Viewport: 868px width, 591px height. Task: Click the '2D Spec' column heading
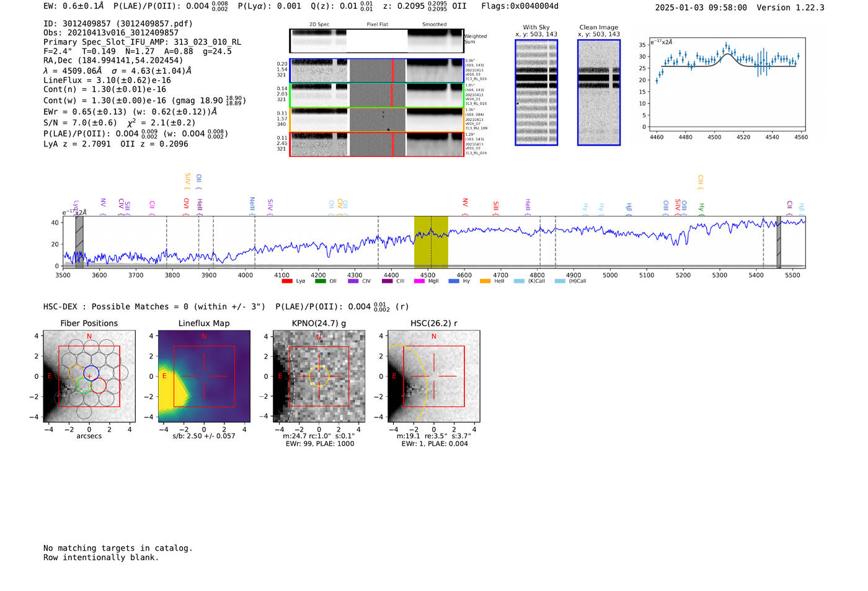(x=319, y=24)
